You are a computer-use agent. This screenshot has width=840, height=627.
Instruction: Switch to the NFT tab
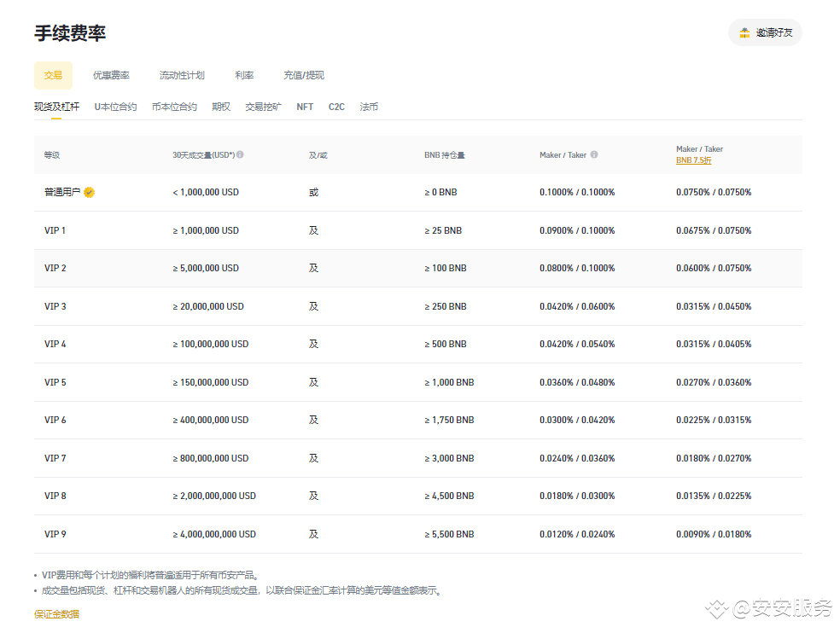[x=305, y=106]
